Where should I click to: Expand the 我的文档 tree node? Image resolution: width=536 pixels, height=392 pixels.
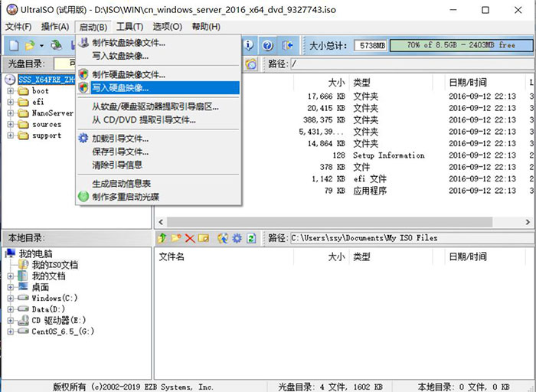(10, 276)
